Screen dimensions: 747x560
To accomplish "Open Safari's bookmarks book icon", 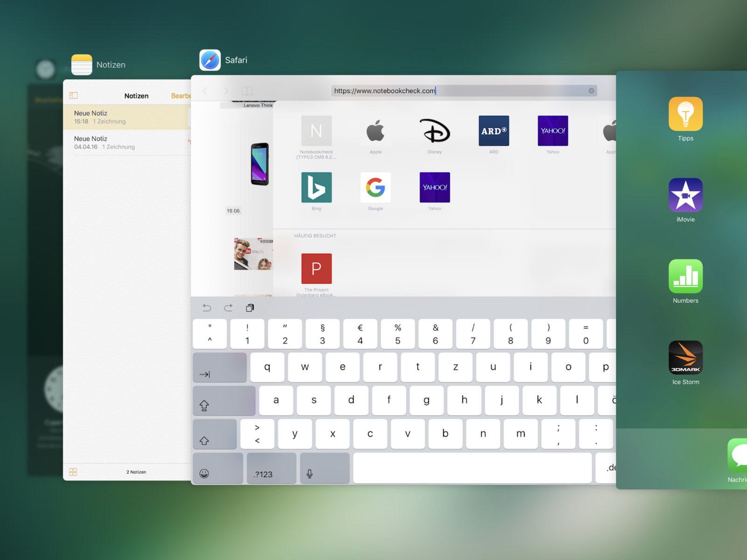I will pyautogui.click(x=247, y=91).
